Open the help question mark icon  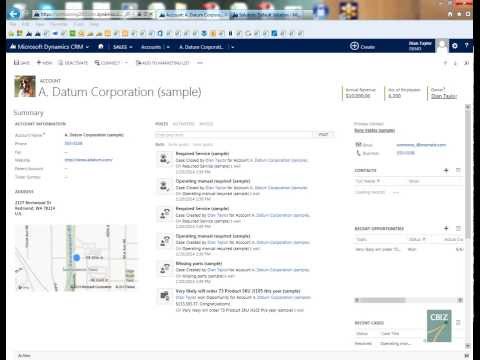pos(466,46)
